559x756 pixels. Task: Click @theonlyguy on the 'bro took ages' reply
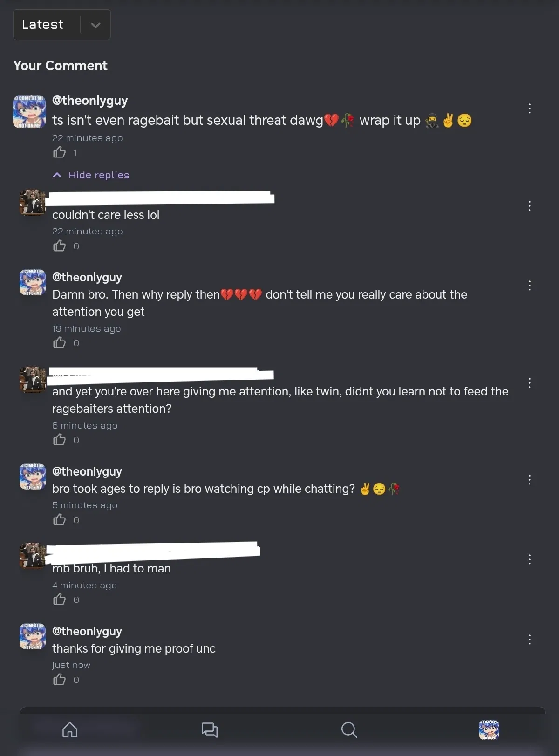(87, 471)
